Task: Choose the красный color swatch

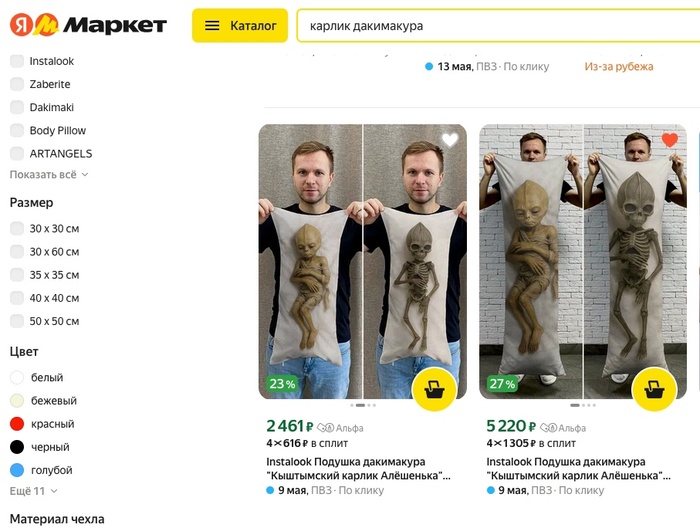Action: [17, 424]
